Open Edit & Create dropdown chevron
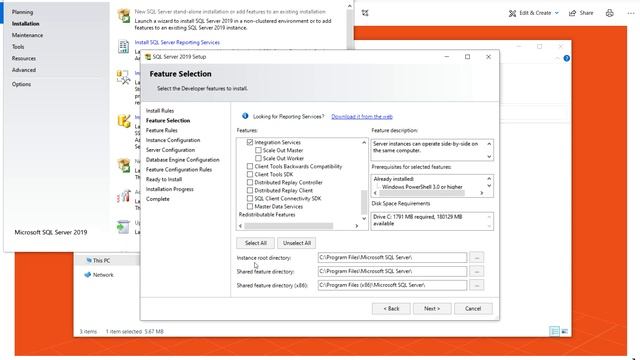Screen dimensions: 640x360 click(x=556, y=13)
